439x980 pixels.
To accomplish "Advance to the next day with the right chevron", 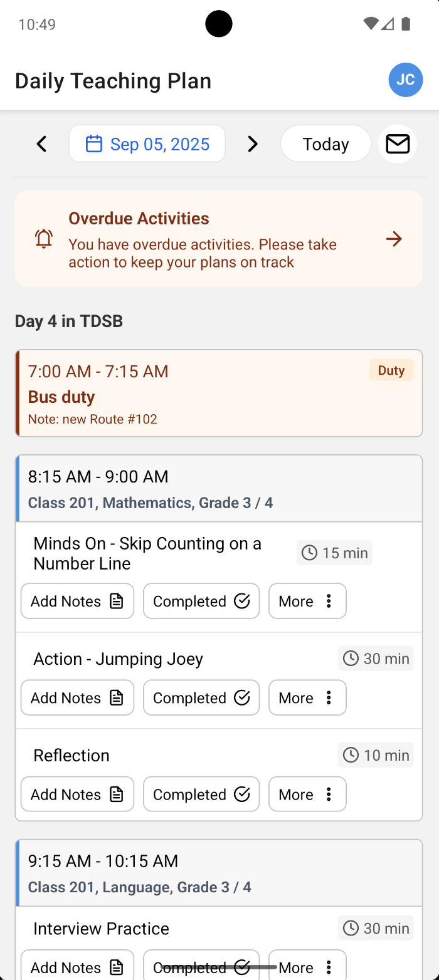I will 253,143.
